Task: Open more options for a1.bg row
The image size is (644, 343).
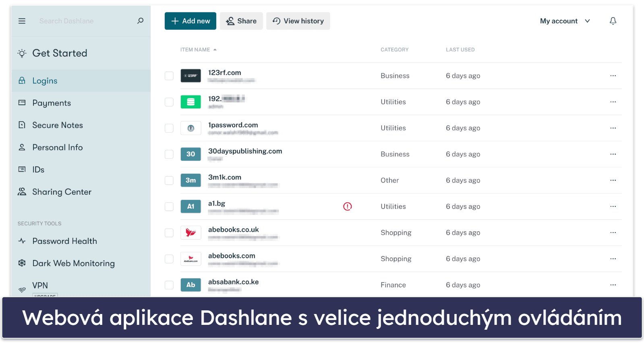Action: pyautogui.click(x=613, y=206)
